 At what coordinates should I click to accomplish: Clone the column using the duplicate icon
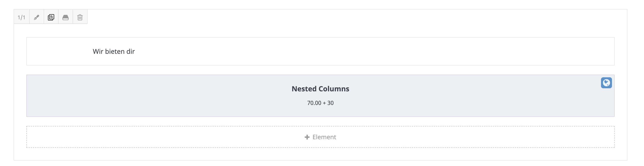coord(51,17)
